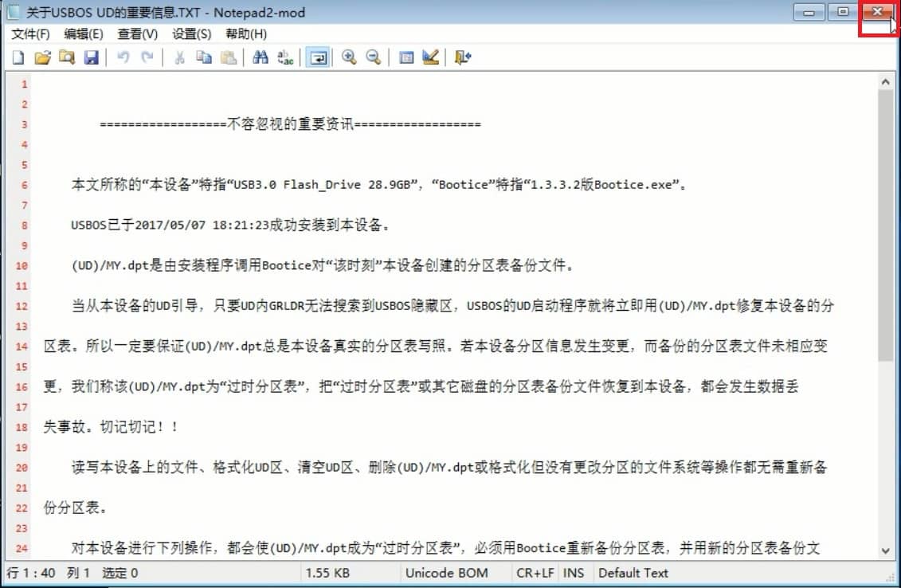
Task: Click Default Text scheme in status bar
Action: tap(633, 573)
